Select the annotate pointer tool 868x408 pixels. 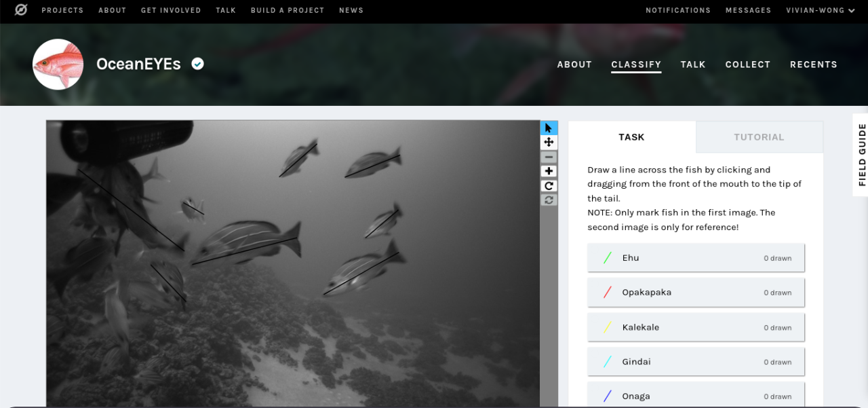pos(549,128)
